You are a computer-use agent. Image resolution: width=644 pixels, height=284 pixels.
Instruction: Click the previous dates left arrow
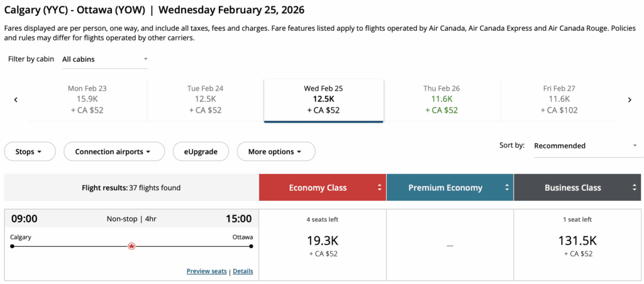16,99
